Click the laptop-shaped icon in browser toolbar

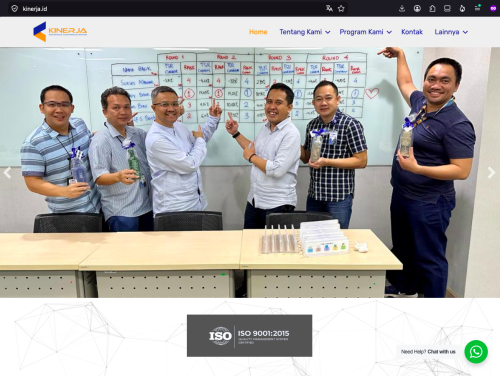point(447,9)
